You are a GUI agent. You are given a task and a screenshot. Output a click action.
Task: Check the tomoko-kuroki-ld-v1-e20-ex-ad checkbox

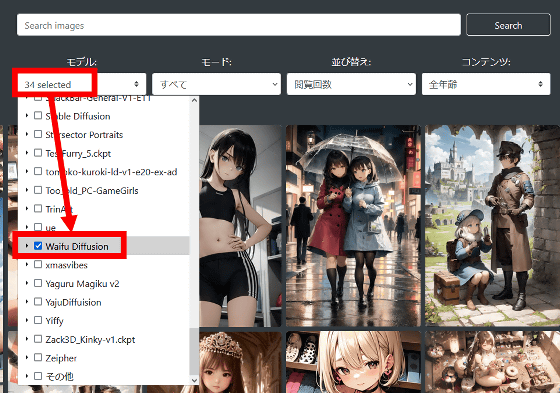point(38,171)
